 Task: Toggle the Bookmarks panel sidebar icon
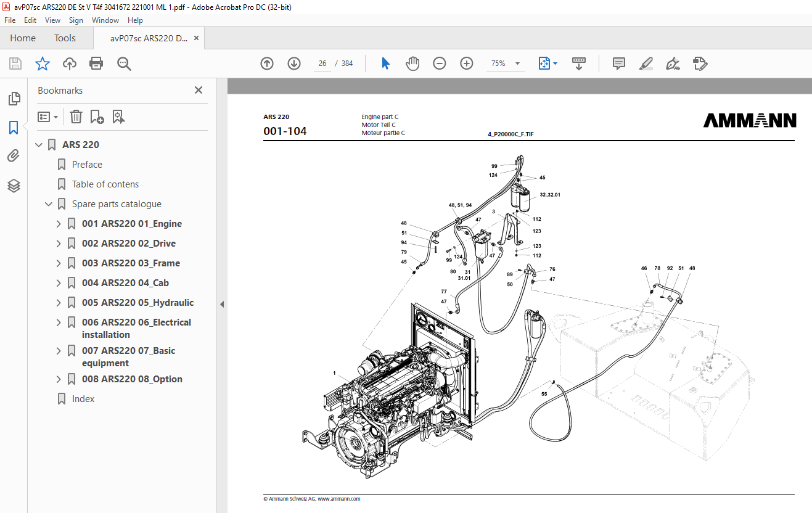14,128
